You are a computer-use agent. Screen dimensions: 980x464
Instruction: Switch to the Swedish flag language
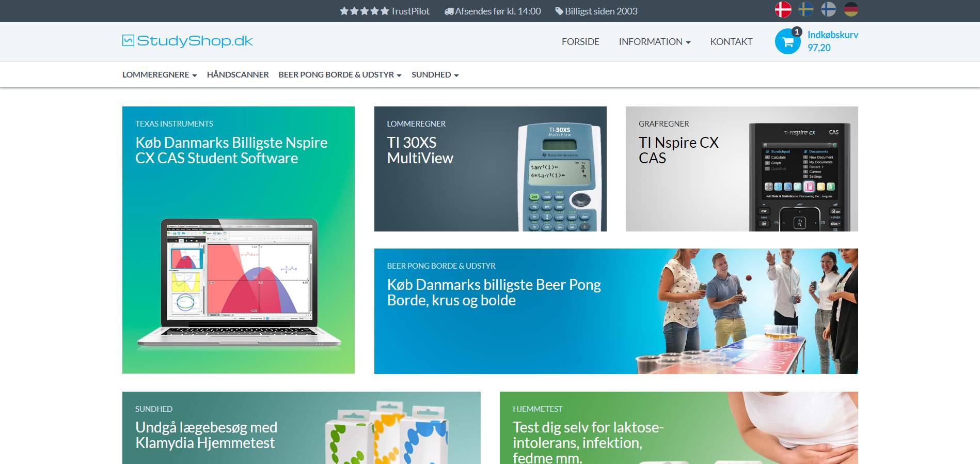805,9
